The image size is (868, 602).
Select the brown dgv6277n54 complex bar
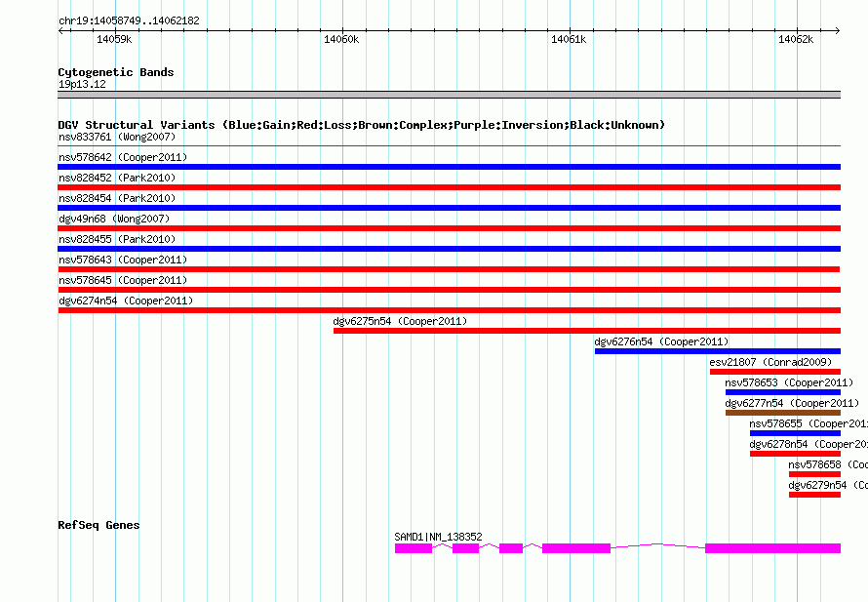pyautogui.click(x=783, y=413)
